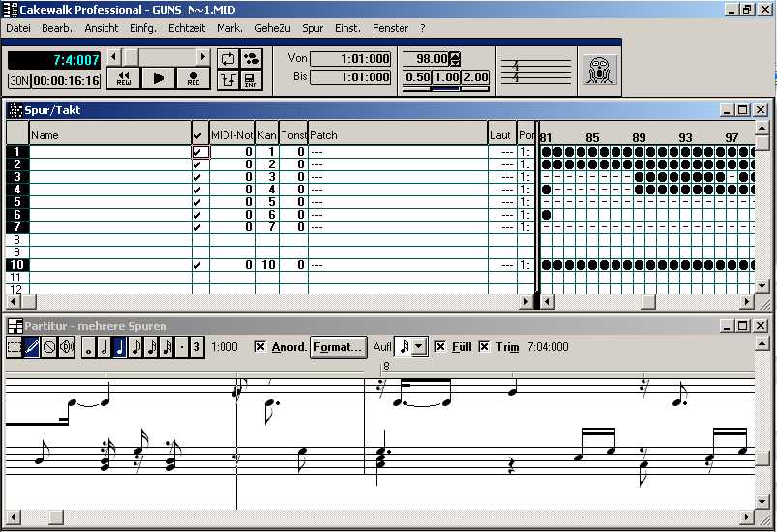Choose the thirty-second note duration
Image resolution: width=777 pixels, height=532 pixels.
coord(166,347)
